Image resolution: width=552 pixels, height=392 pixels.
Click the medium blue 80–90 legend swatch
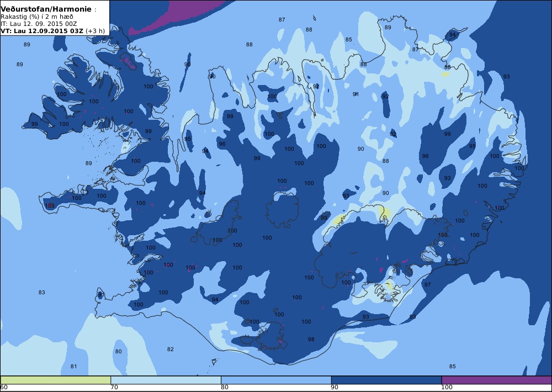[276, 380]
